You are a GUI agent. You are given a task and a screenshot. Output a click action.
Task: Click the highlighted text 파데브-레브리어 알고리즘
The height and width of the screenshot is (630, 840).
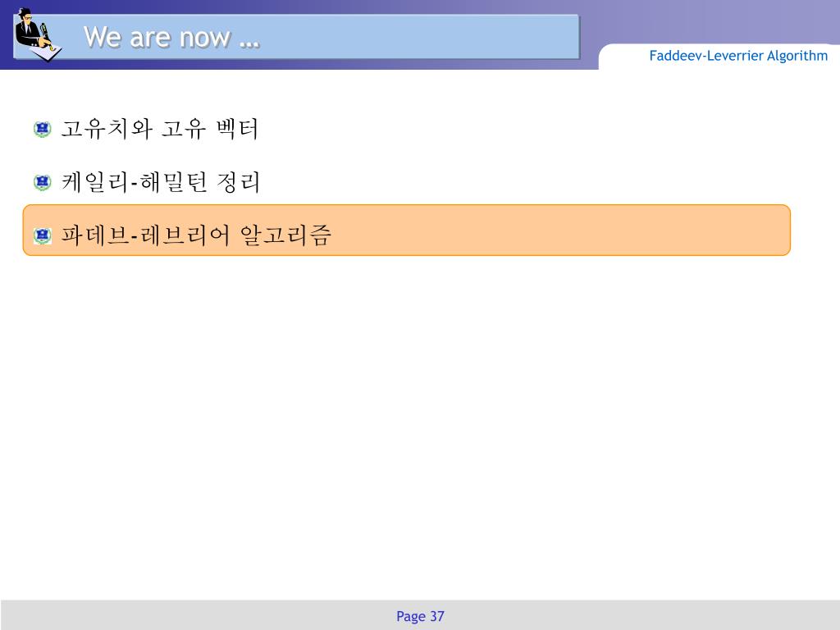[x=196, y=235]
